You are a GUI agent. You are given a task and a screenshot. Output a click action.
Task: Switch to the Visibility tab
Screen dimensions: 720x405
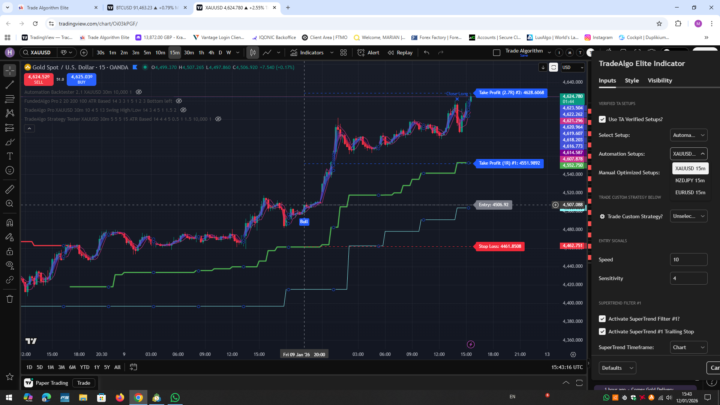coord(659,81)
